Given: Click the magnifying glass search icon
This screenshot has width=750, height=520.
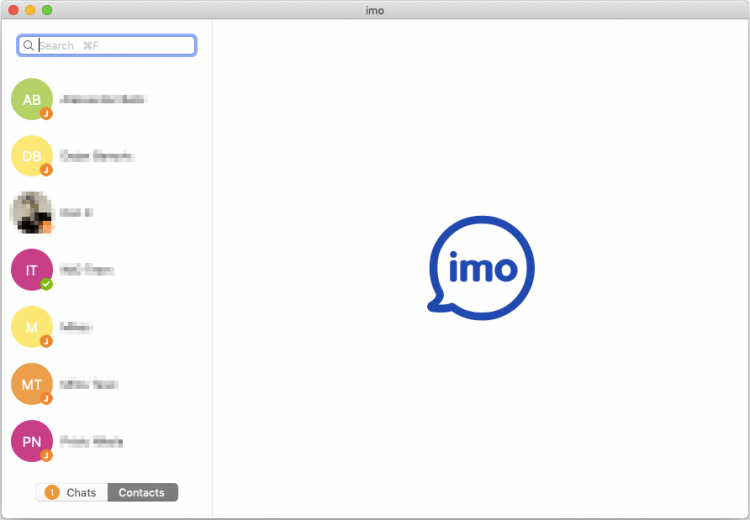Looking at the screenshot, I should 28,45.
